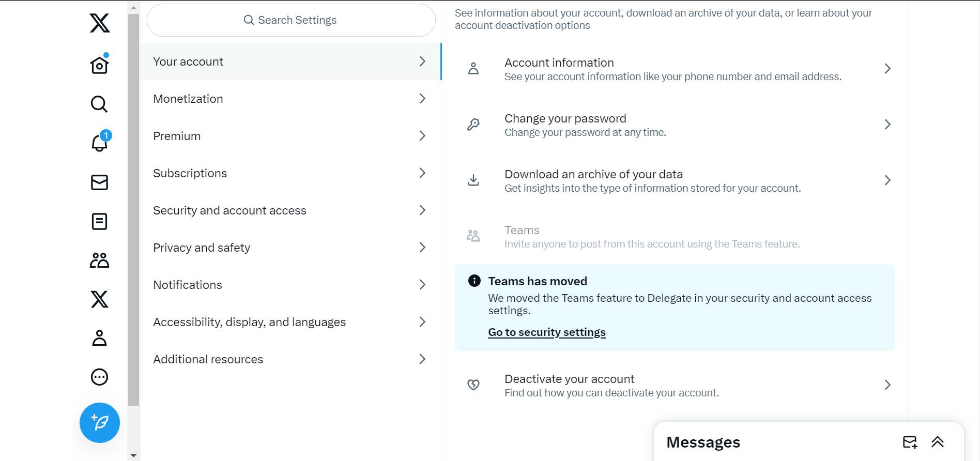Select the Explore search icon
This screenshot has height=461, width=980.
pos(99,104)
